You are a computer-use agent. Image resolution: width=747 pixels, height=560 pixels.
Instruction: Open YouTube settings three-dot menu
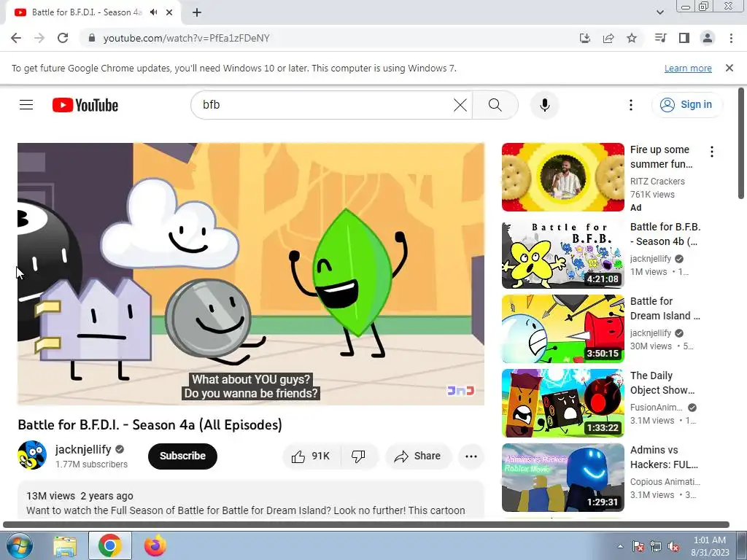coord(631,105)
